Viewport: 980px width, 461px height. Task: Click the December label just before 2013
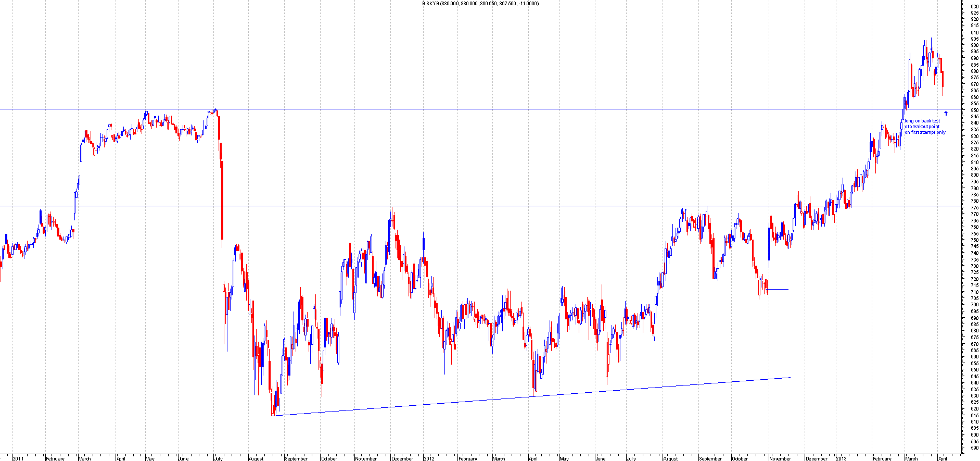point(816,458)
